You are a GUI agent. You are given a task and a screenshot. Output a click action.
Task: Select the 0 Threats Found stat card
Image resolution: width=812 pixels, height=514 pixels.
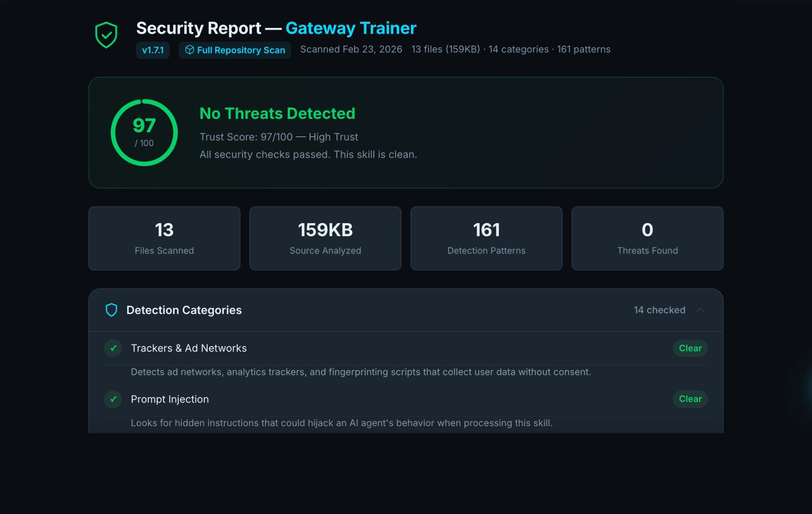pyautogui.click(x=647, y=238)
